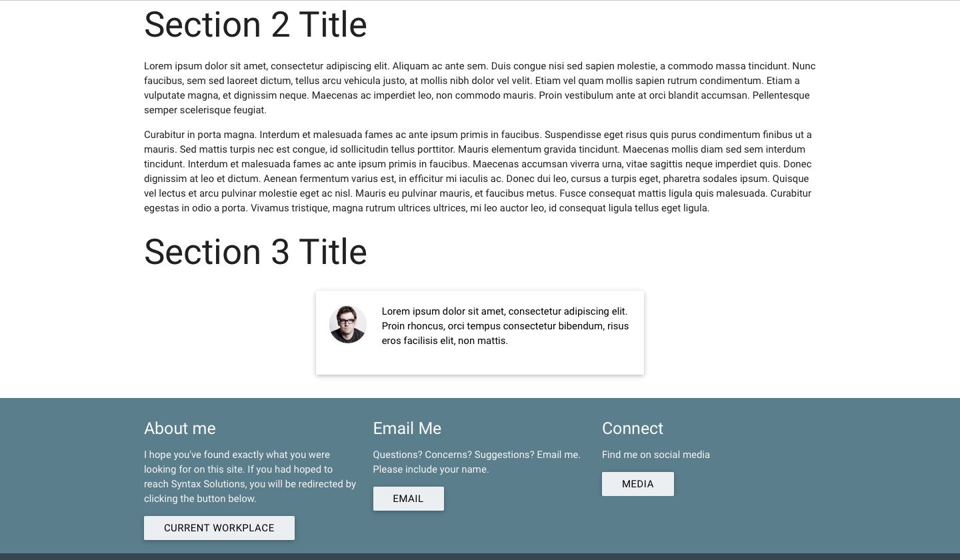Click 'Please include your name.' text
Image resolution: width=960 pixels, height=560 pixels.
click(431, 469)
